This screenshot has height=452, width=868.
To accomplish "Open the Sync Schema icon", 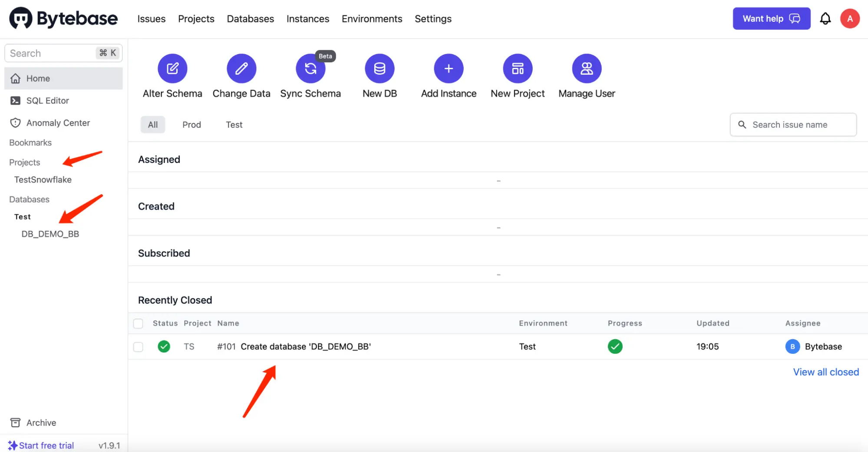I will pyautogui.click(x=310, y=68).
